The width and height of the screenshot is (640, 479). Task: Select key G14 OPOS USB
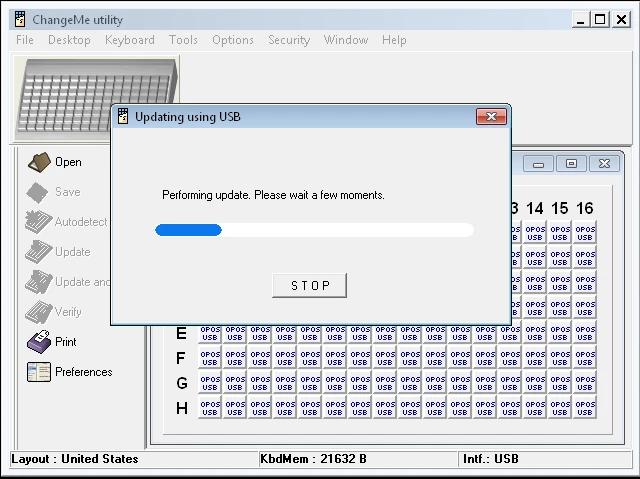click(535, 383)
